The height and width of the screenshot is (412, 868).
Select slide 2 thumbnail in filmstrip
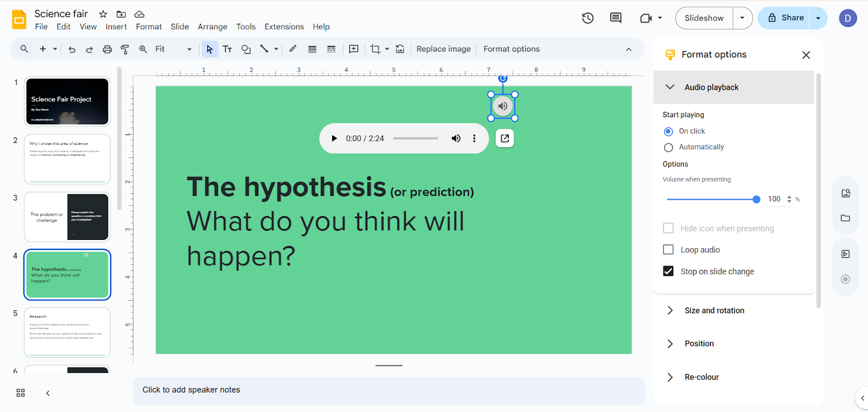(67, 160)
